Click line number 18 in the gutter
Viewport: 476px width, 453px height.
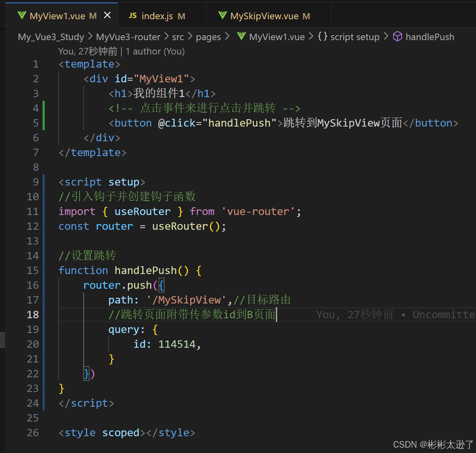[33, 315]
